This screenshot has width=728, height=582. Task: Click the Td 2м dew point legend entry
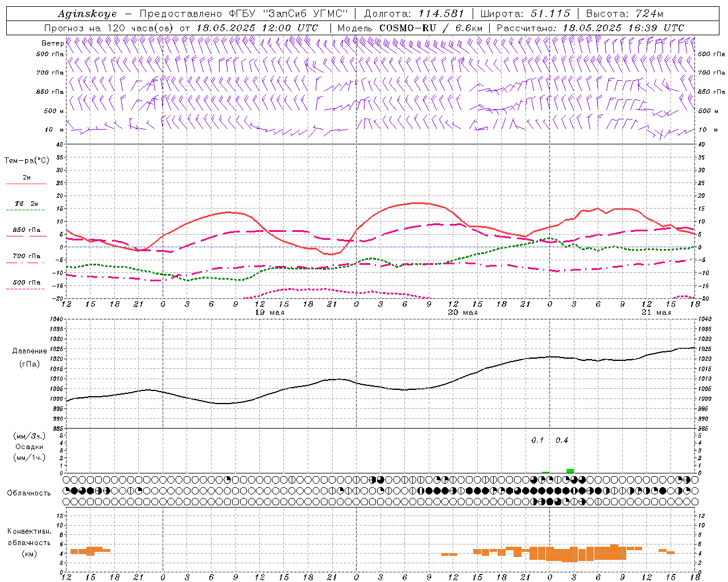(27, 203)
